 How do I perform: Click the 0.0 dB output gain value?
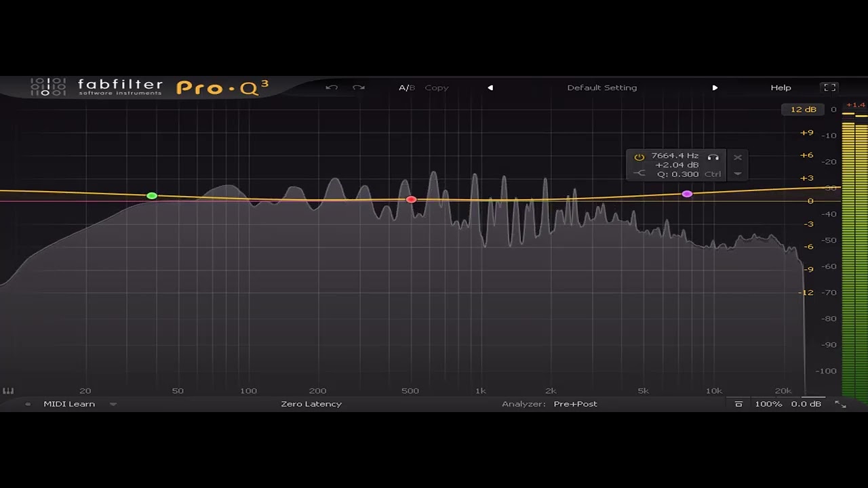pyautogui.click(x=806, y=404)
